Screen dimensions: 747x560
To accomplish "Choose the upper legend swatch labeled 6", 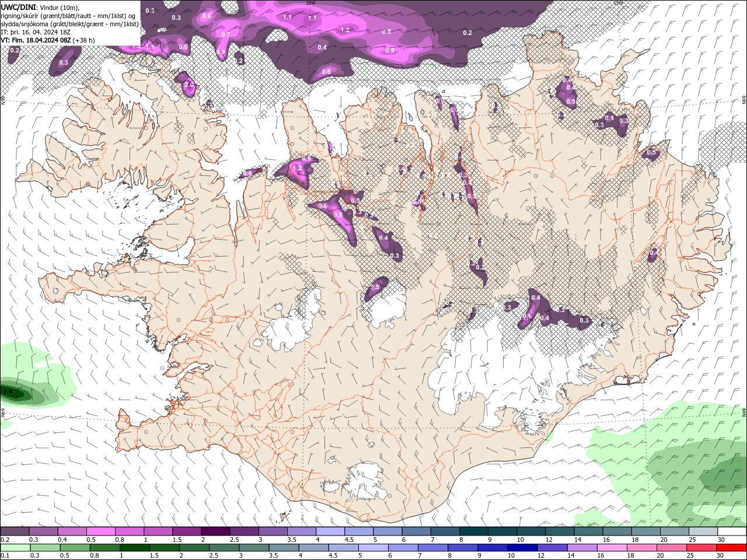I will pyautogui.click(x=416, y=531).
